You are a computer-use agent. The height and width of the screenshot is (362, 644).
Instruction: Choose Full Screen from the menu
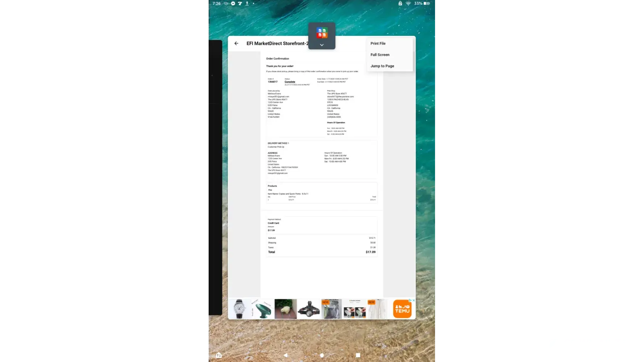point(380,55)
